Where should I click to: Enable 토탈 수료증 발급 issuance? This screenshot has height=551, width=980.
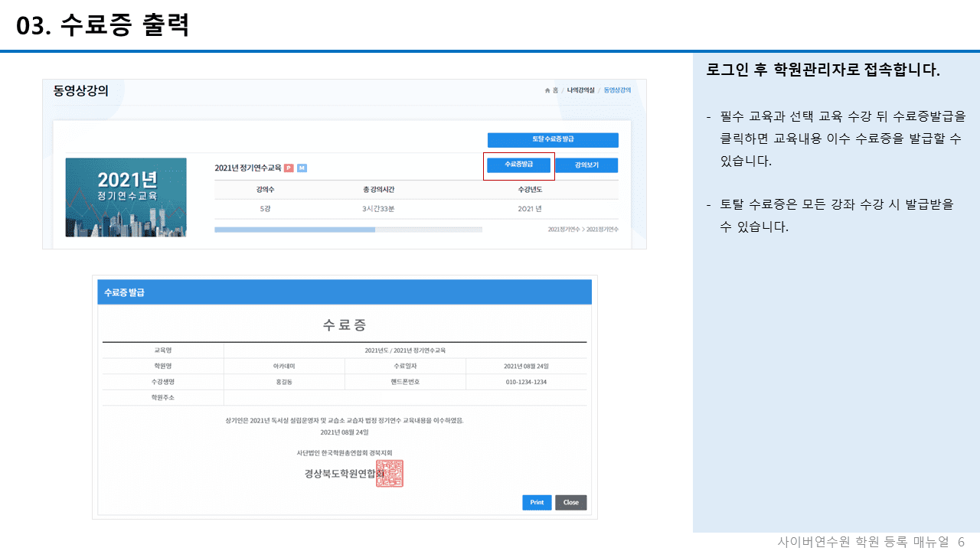(x=553, y=139)
